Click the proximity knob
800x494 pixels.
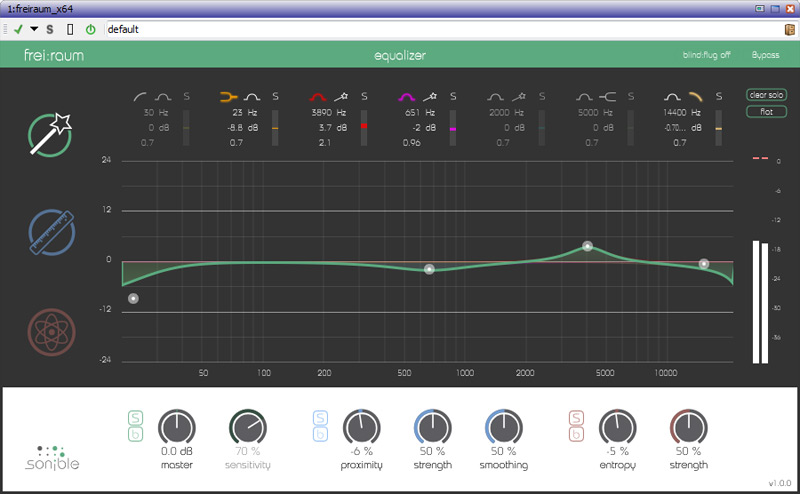(x=361, y=428)
